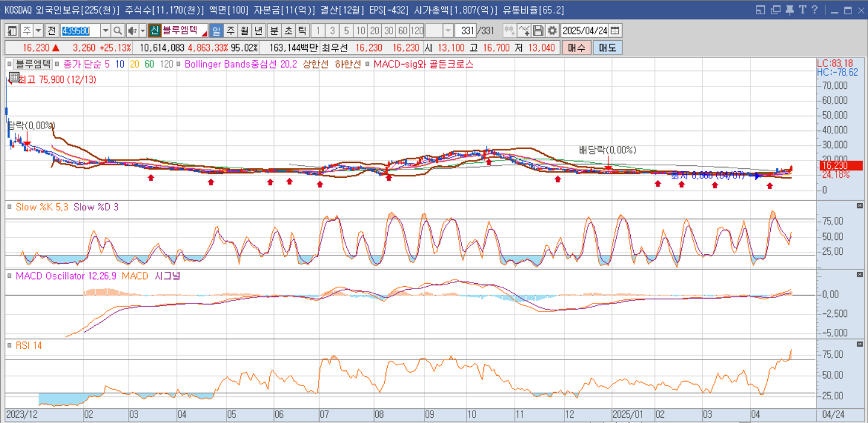Screen dimensions: 868x423
Task: Select the 3 interval button
Action: (332, 31)
